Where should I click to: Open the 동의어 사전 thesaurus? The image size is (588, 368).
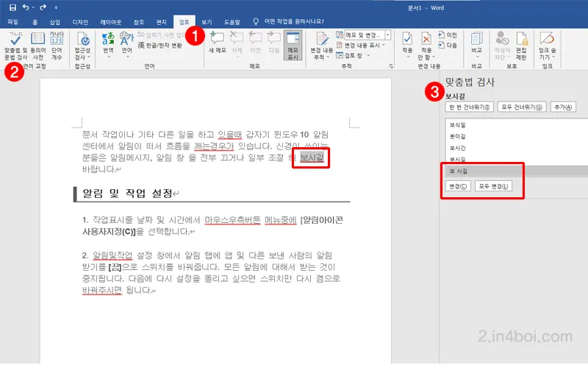point(38,46)
